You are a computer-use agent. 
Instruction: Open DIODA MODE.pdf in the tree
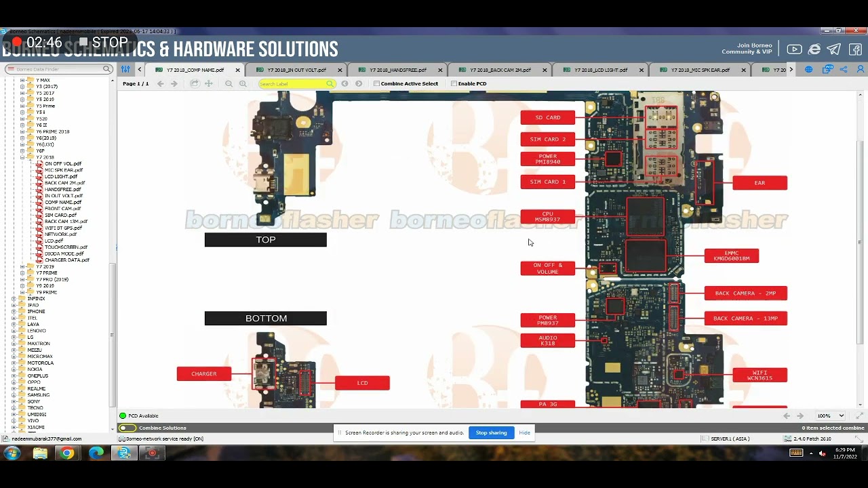[64, 253]
